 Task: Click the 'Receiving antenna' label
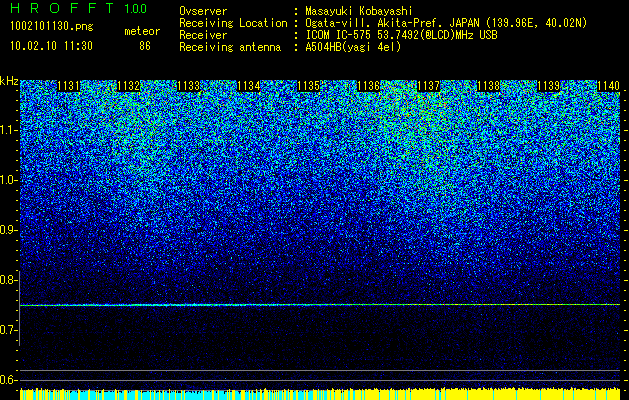click(x=230, y=47)
